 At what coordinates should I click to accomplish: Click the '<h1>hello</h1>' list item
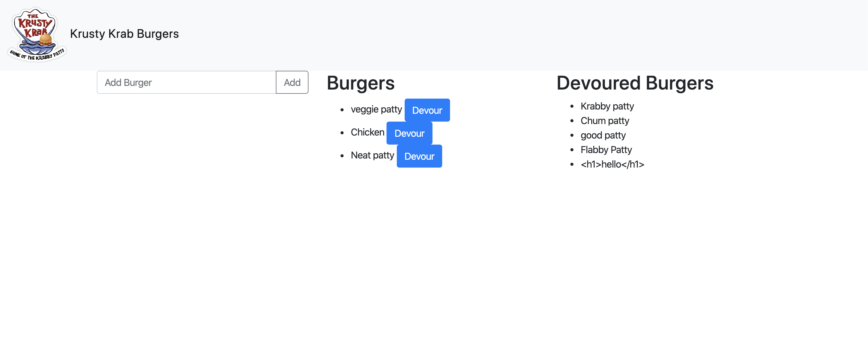tap(612, 164)
